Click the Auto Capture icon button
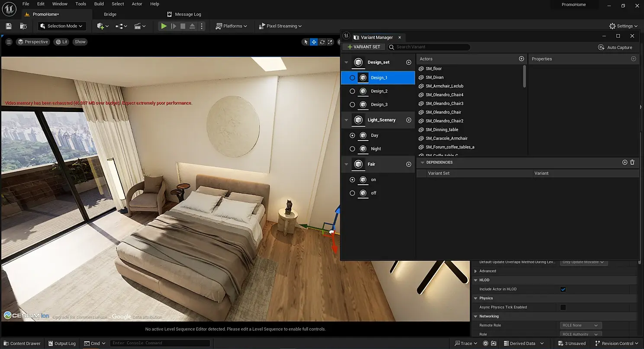Image resolution: width=644 pixels, height=349 pixels. pos(601,48)
